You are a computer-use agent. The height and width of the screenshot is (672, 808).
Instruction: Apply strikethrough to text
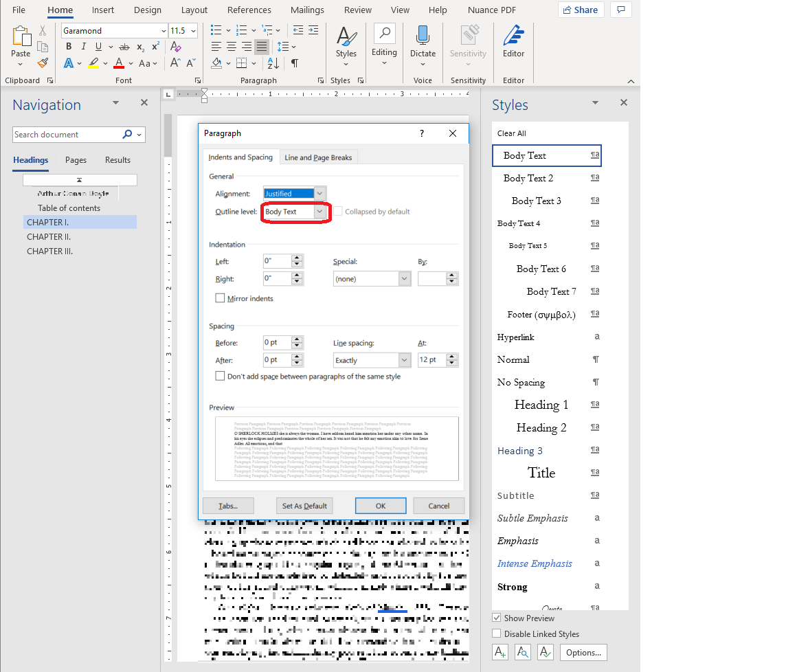coord(124,47)
